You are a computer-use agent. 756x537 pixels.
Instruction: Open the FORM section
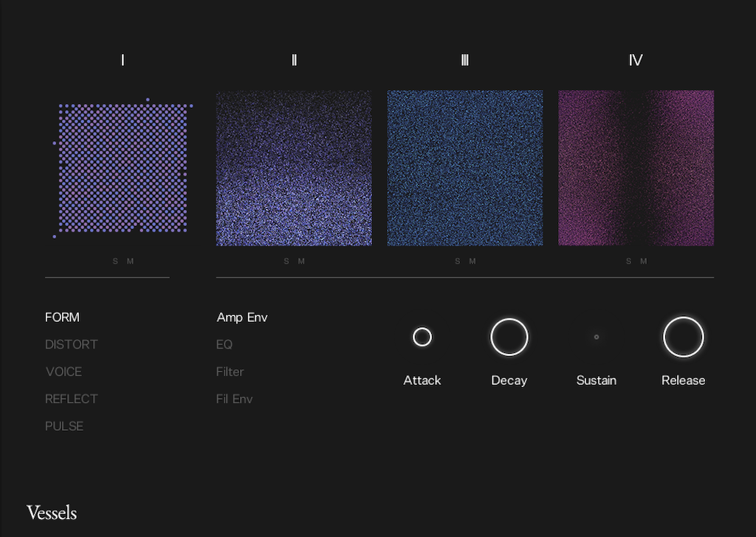point(62,317)
